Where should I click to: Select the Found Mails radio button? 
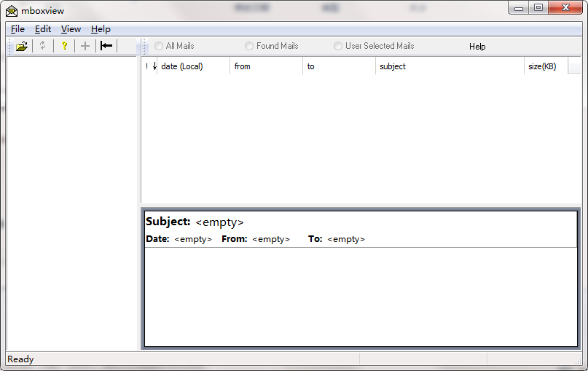(x=249, y=46)
